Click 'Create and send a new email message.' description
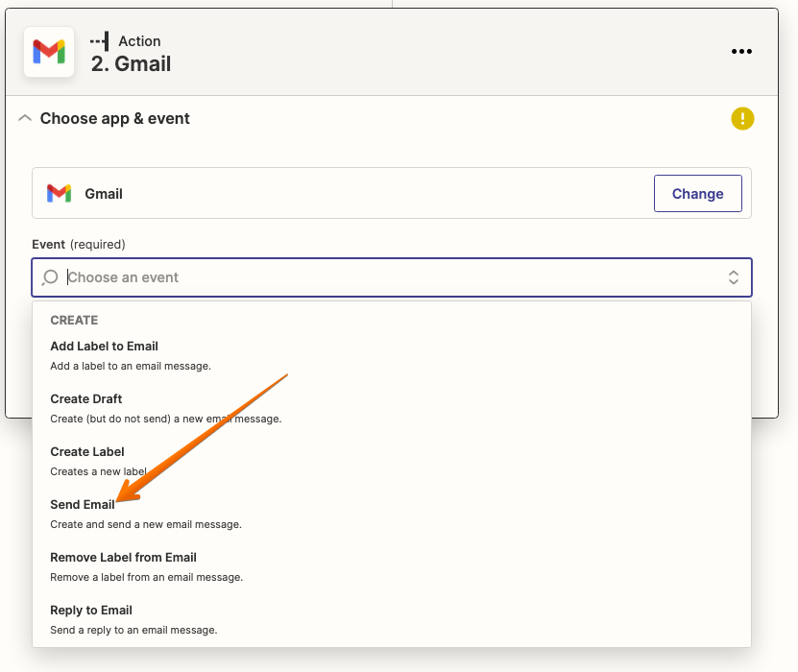 click(x=146, y=524)
